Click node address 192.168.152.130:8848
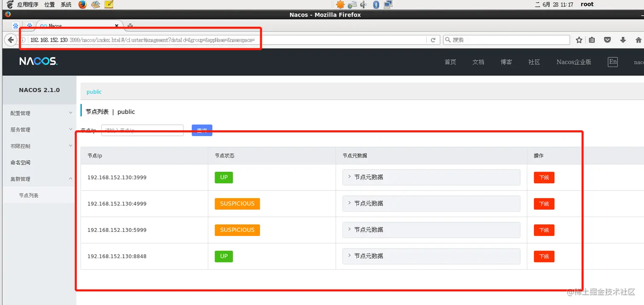Screen dimensions: 644x305 117,256
